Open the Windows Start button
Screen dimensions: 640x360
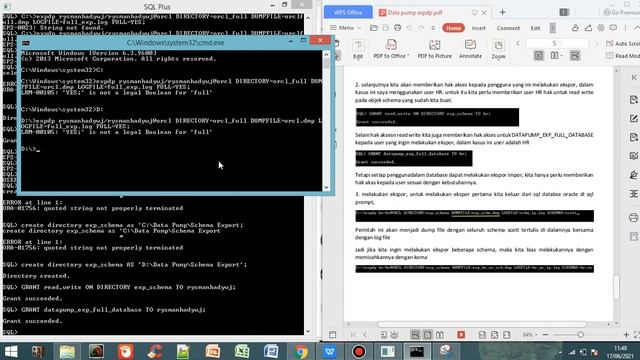[10, 351]
